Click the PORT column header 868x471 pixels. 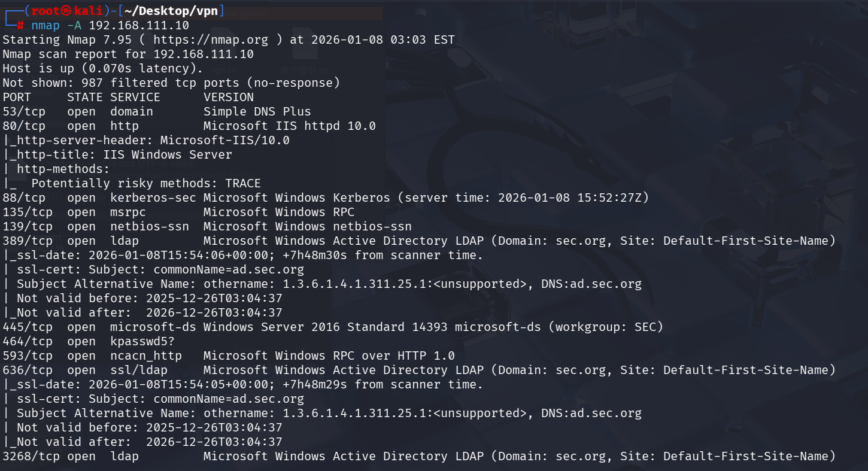17,97
